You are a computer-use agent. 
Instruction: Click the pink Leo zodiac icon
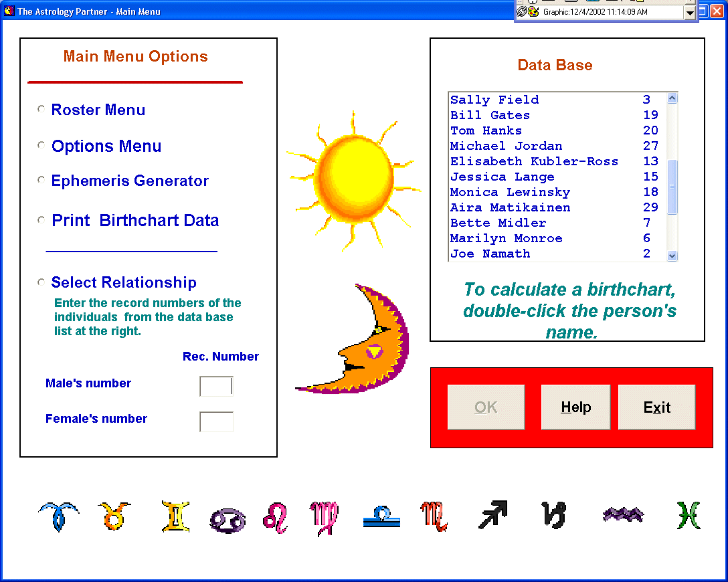point(276,518)
